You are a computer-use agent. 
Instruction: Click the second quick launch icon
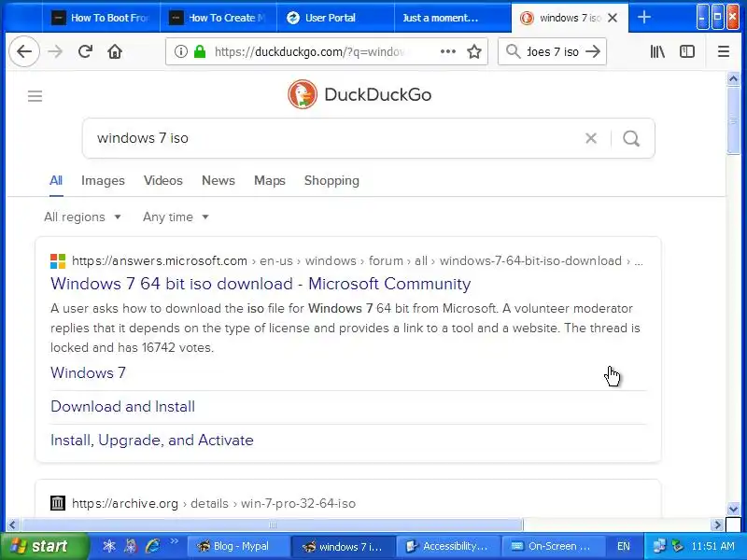pos(131,546)
